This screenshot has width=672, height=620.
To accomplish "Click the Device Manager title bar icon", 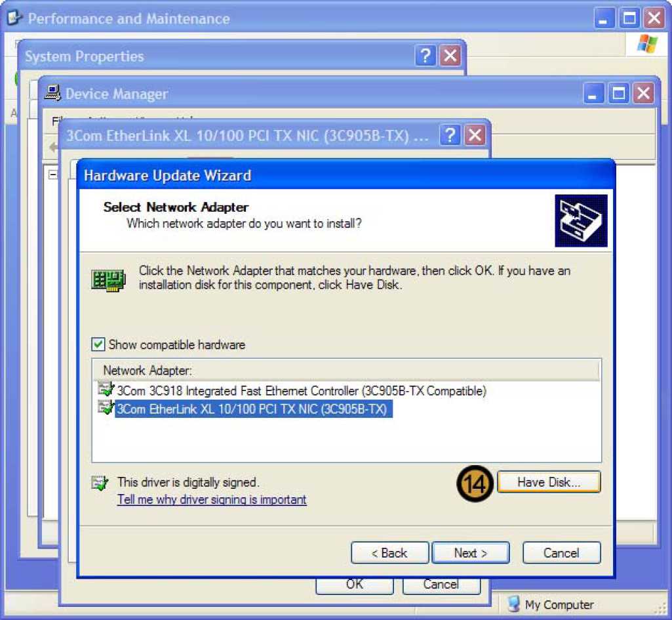I will pyautogui.click(x=52, y=93).
